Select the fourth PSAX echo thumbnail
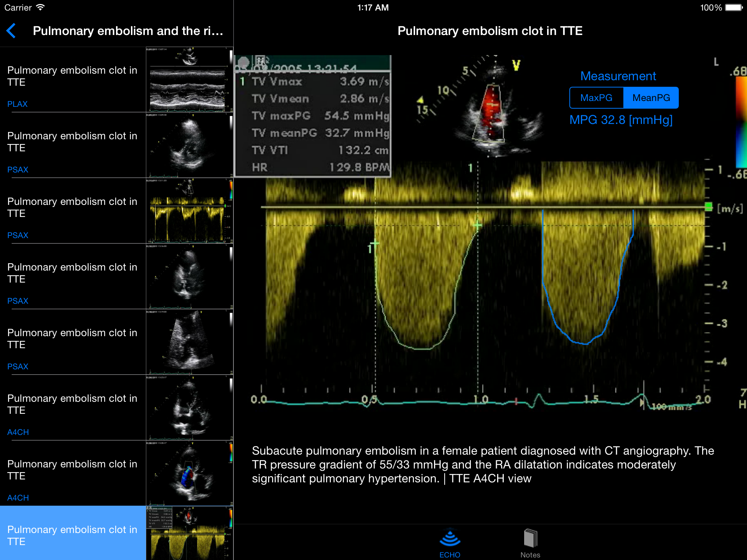747x560 pixels. pos(189,342)
